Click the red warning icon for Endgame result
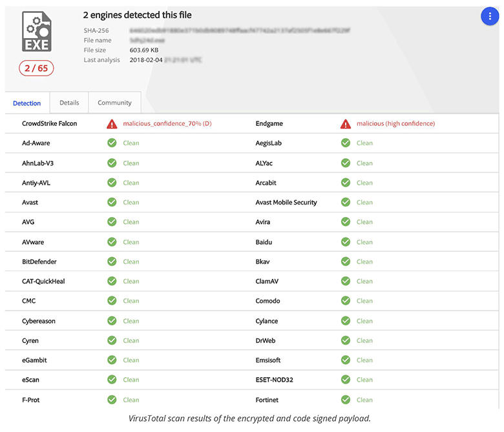 point(346,123)
